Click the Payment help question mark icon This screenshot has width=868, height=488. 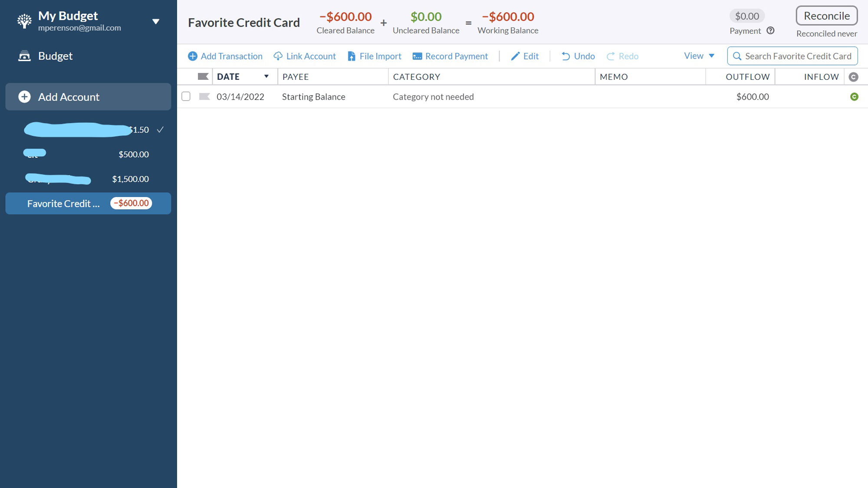tap(770, 31)
